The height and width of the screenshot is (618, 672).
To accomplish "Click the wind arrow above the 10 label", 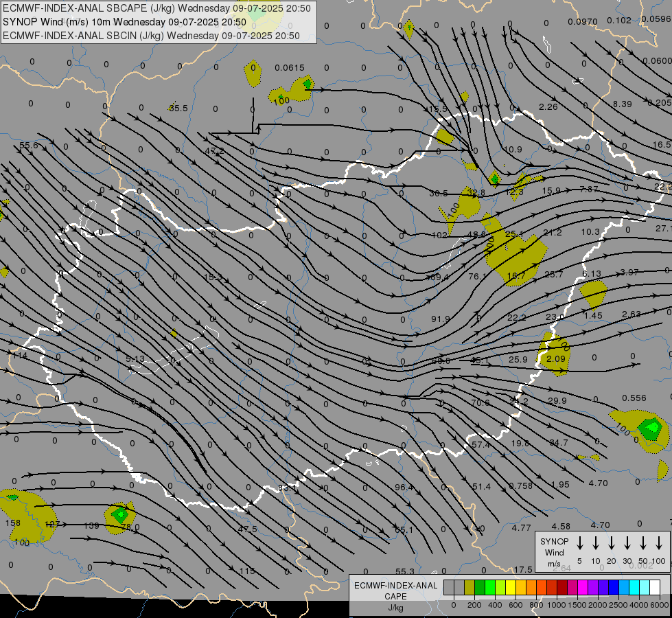I will (x=595, y=543).
